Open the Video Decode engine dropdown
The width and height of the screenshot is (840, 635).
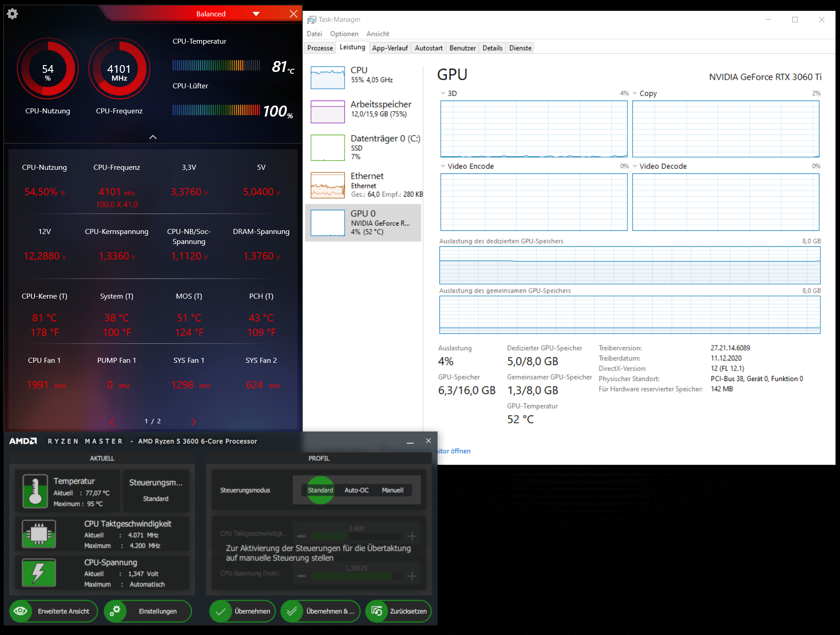pos(635,166)
